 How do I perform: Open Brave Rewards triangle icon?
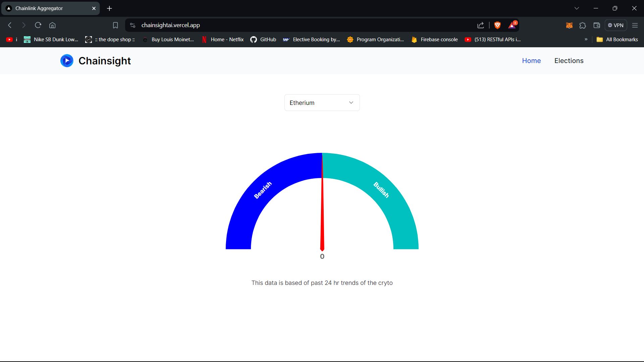pos(512,25)
